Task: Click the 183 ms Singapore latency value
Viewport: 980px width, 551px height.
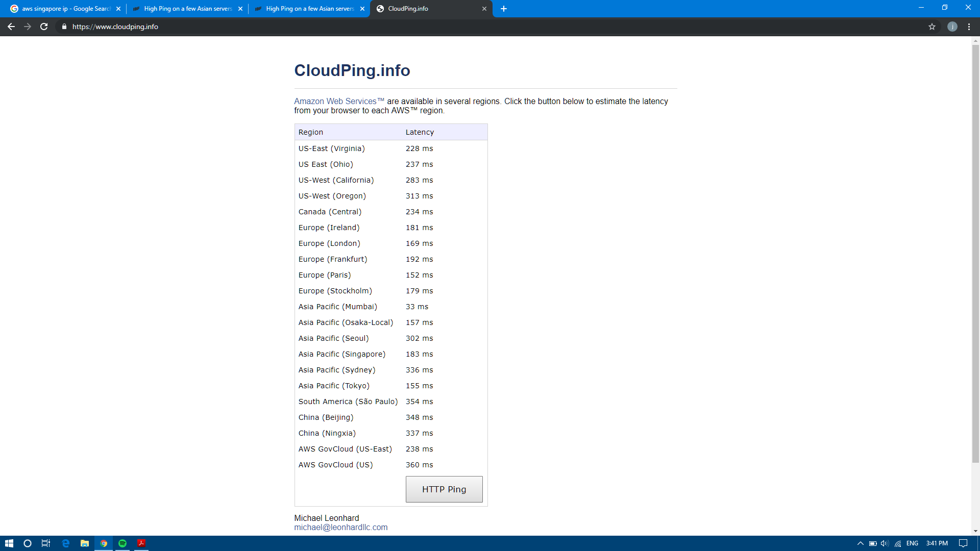Action: click(x=420, y=354)
